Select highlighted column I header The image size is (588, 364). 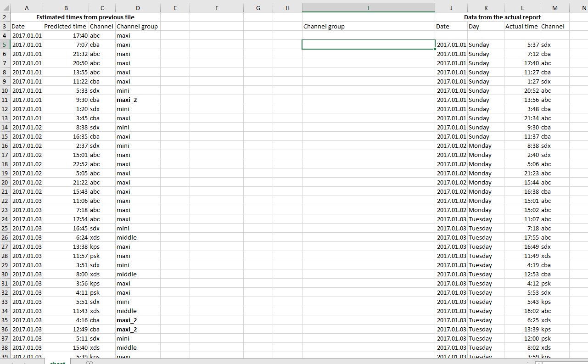[x=369, y=8]
